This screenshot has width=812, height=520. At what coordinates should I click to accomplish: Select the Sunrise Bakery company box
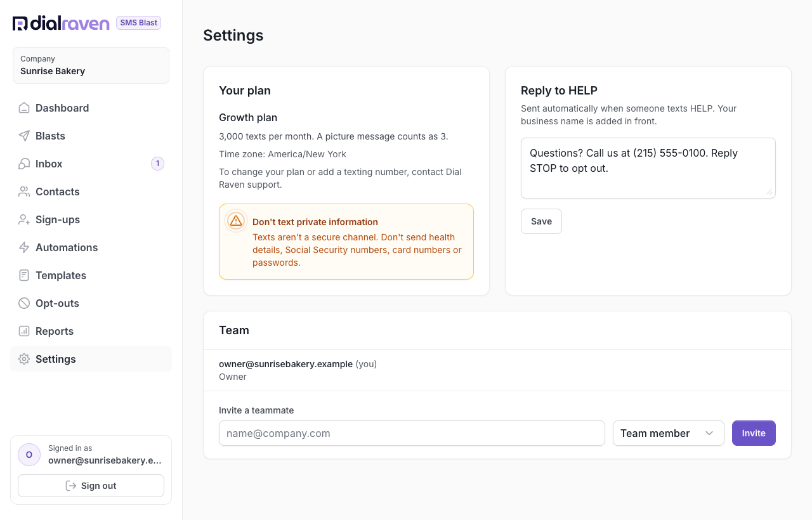coord(91,65)
